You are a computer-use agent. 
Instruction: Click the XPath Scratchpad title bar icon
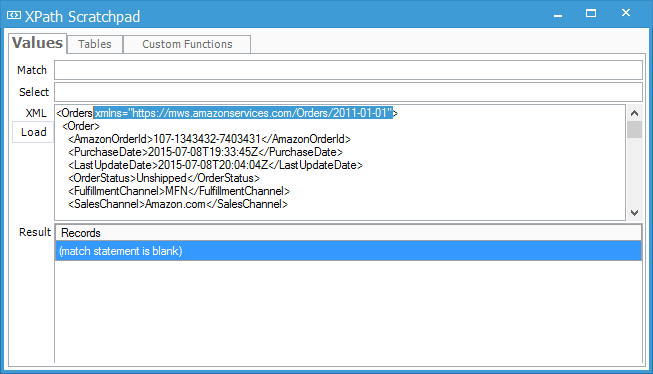coord(14,15)
